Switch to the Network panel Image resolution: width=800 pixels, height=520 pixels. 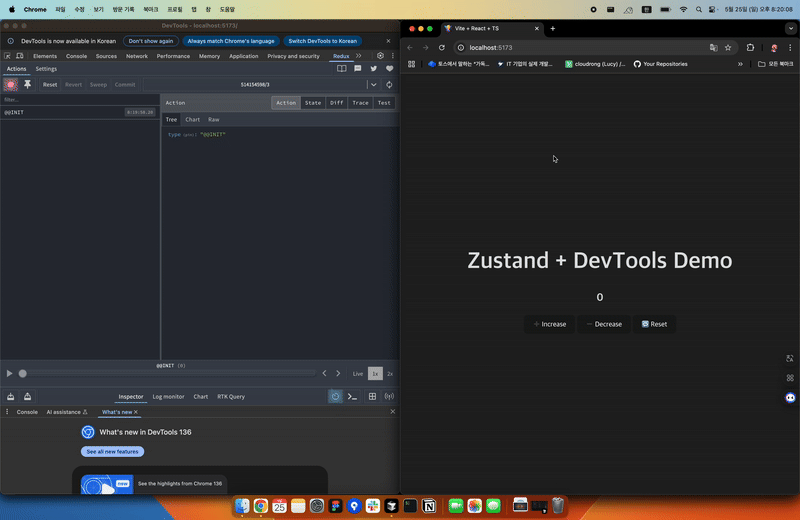click(x=137, y=56)
